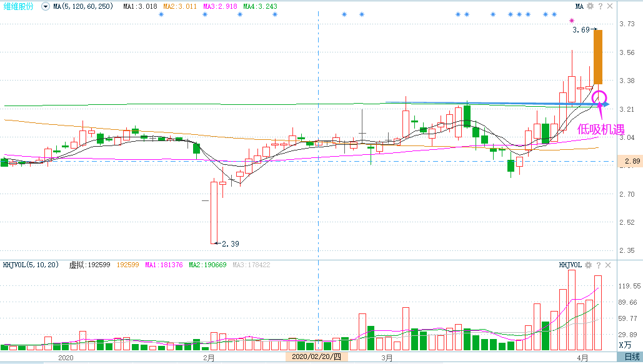Image resolution: width=643 pixels, height=364 pixels.
Task: Switch period via the 日线 button
Action: (x=632, y=357)
